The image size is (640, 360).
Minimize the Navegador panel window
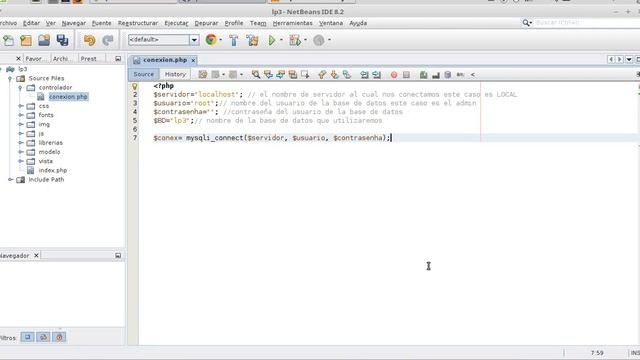click(x=118, y=256)
